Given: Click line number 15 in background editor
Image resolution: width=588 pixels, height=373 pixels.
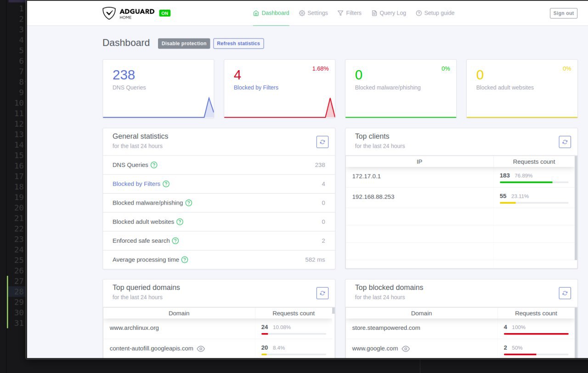Looking at the screenshot, I should 19,155.
